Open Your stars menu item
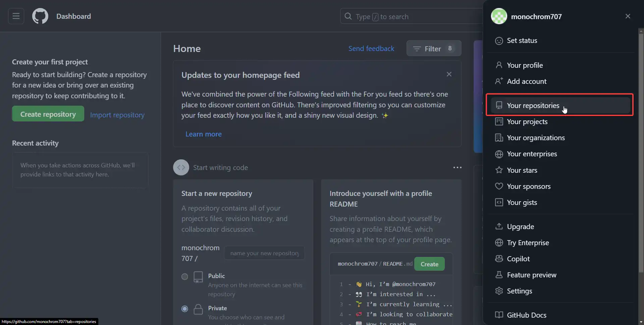 pos(560,170)
